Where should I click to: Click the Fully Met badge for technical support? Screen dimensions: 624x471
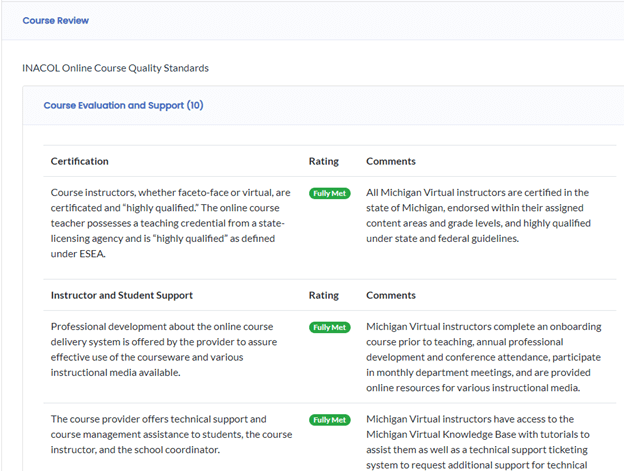tap(329, 420)
